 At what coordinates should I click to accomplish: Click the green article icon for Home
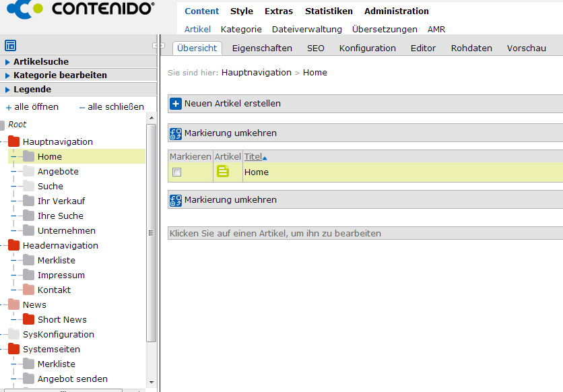click(223, 172)
